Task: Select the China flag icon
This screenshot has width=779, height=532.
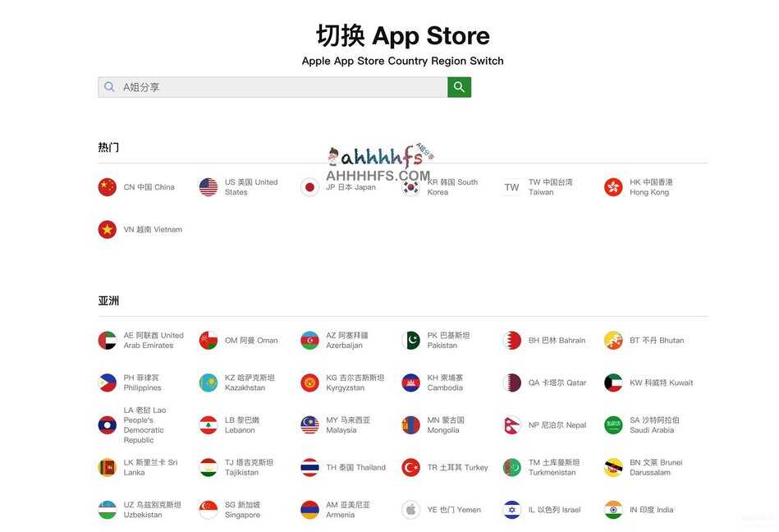Action: pyautogui.click(x=108, y=187)
